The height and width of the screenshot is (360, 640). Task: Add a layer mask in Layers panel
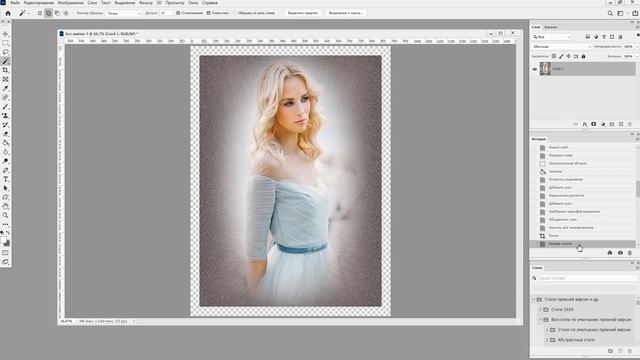tap(593, 124)
